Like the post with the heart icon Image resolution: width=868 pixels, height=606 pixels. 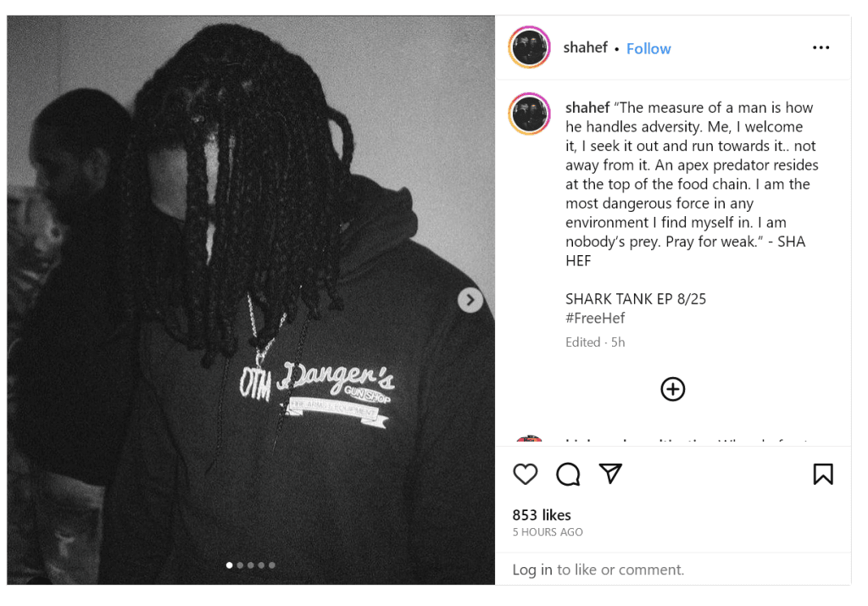pos(525,475)
